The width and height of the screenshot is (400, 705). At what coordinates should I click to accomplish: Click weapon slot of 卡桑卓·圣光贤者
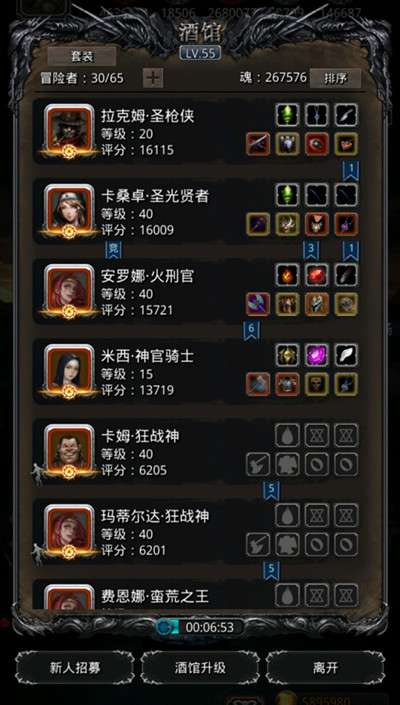click(x=258, y=224)
